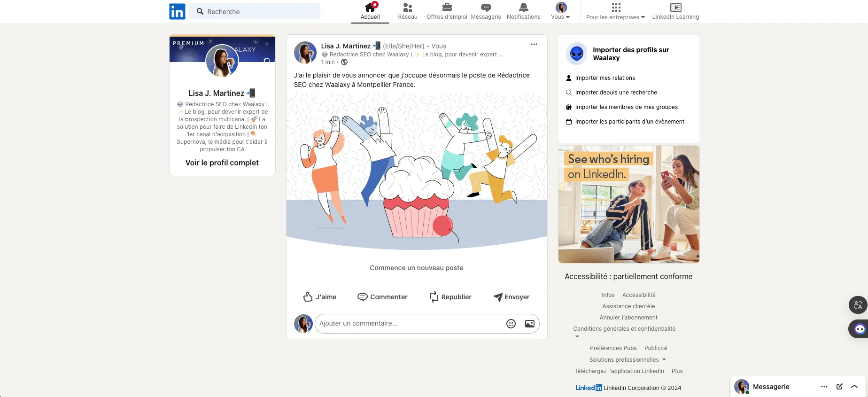This screenshot has height=397, width=868.
Task: Expand the messaging panel chevron
Action: coord(854,387)
